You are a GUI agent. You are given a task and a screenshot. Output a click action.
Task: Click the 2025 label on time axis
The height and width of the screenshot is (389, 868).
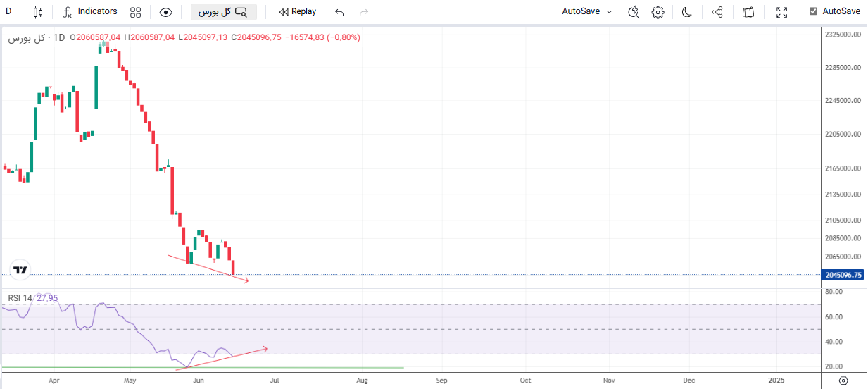[x=776, y=380]
